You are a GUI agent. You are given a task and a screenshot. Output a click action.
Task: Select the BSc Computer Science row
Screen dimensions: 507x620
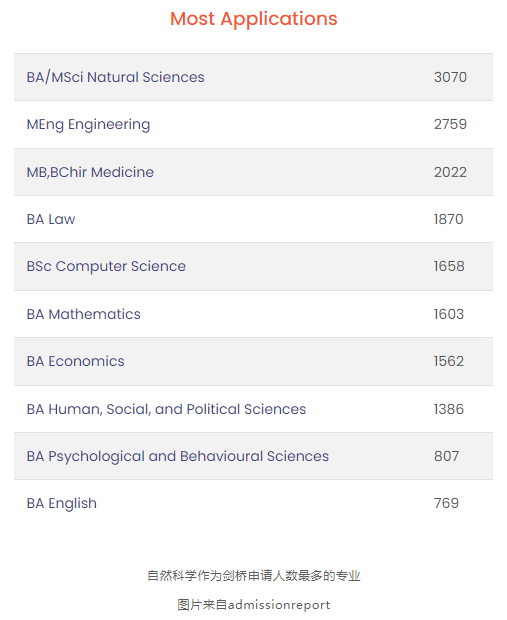tap(254, 267)
